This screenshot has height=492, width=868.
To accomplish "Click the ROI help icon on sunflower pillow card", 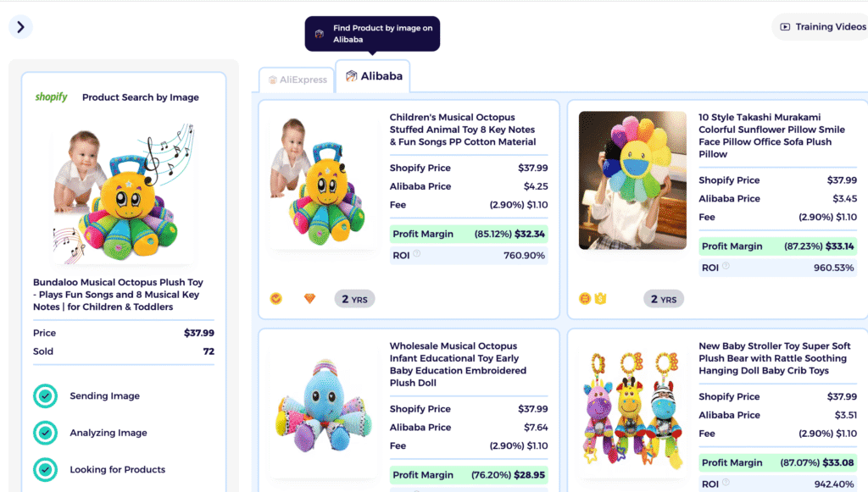I will (x=726, y=267).
